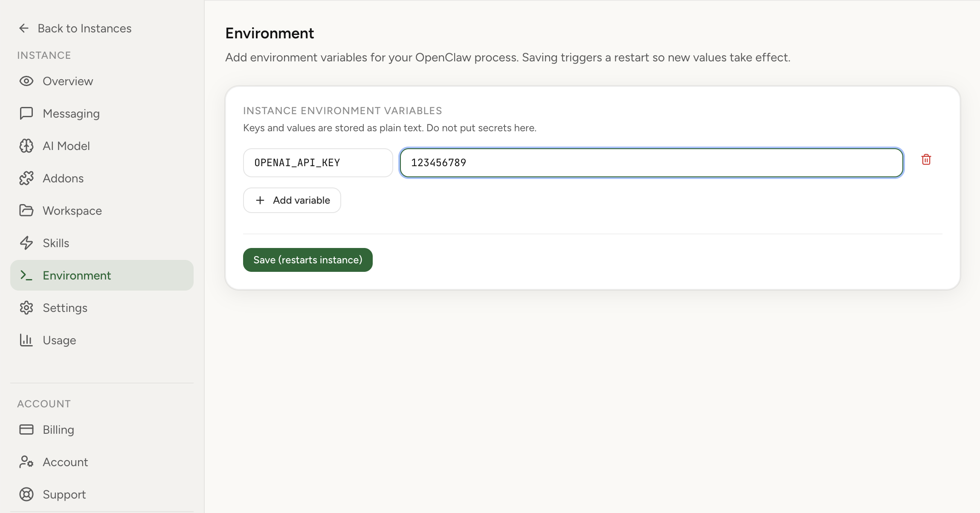Click the Addons puzzle piece icon
The width and height of the screenshot is (980, 513).
coord(26,178)
